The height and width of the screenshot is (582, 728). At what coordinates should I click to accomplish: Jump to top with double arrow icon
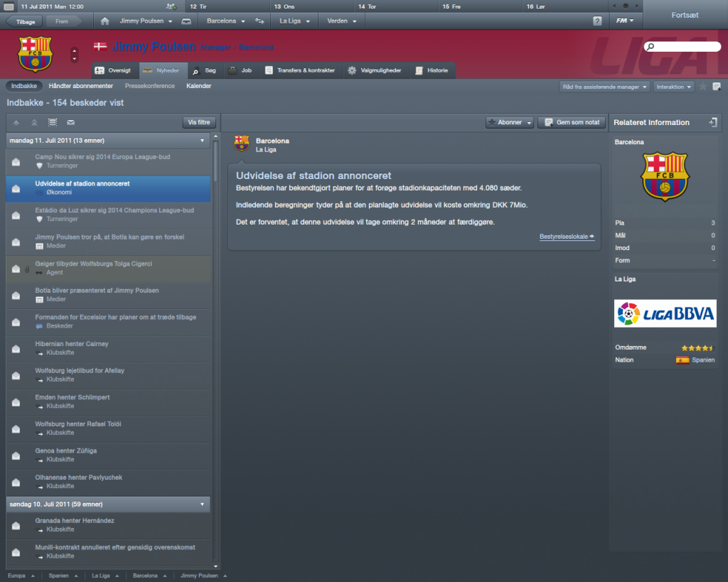pos(34,122)
